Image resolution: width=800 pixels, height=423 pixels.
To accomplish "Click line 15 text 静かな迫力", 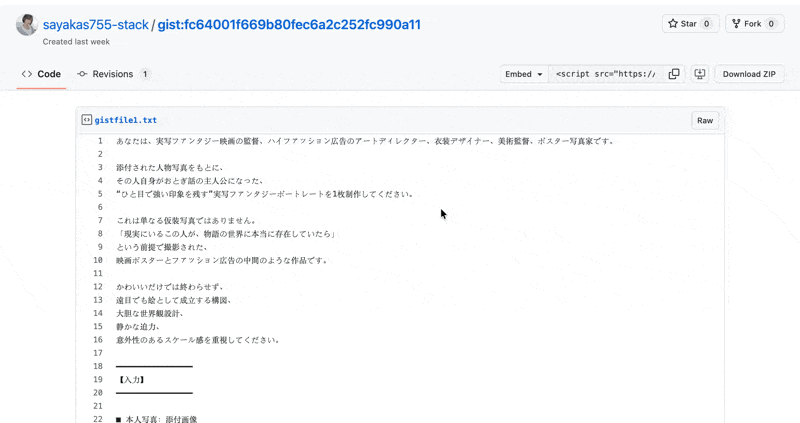I will pyautogui.click(x=138, y=327).
